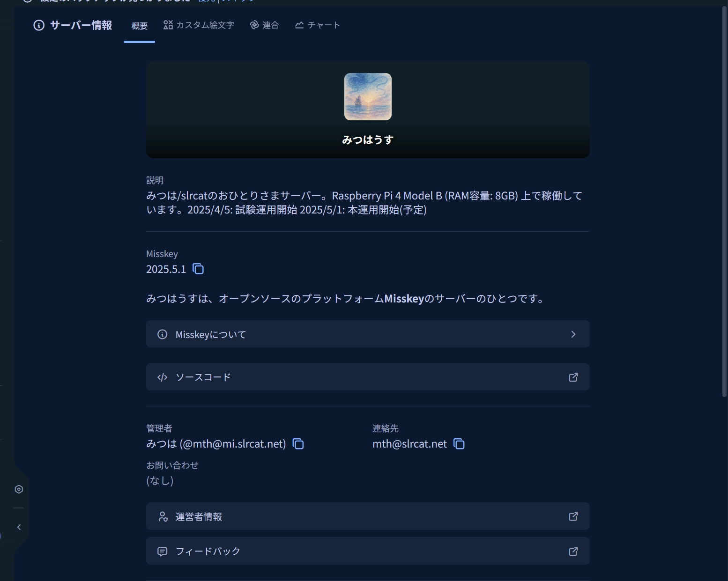Open settings via the sidebar hexagon icon
This screenshot has height=581, width=728.
[19, 489]
